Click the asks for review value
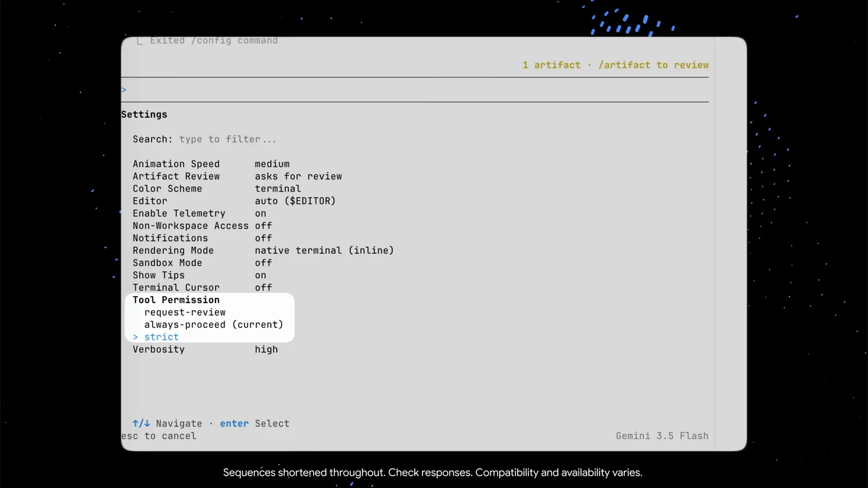This screenshot has height=488, width=868. click(298, 176)
